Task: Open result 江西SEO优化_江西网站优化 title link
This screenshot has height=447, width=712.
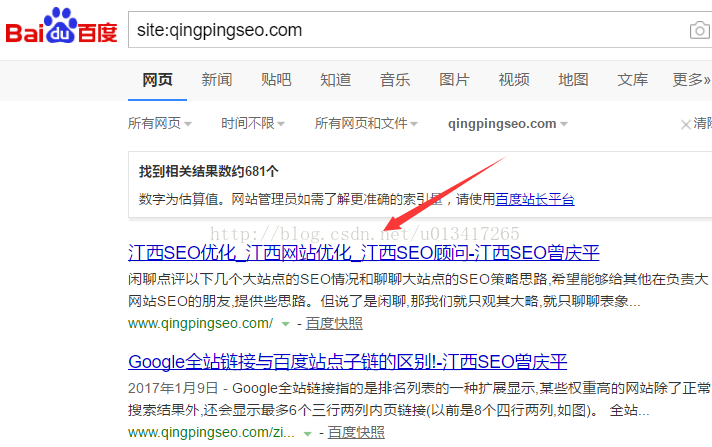Action: pos(364,253)
